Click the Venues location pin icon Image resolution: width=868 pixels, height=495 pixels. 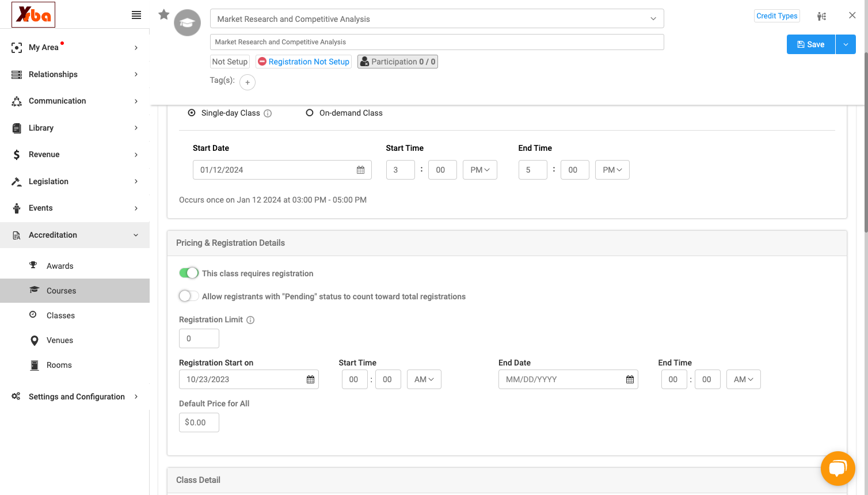[x=35, y=340]
